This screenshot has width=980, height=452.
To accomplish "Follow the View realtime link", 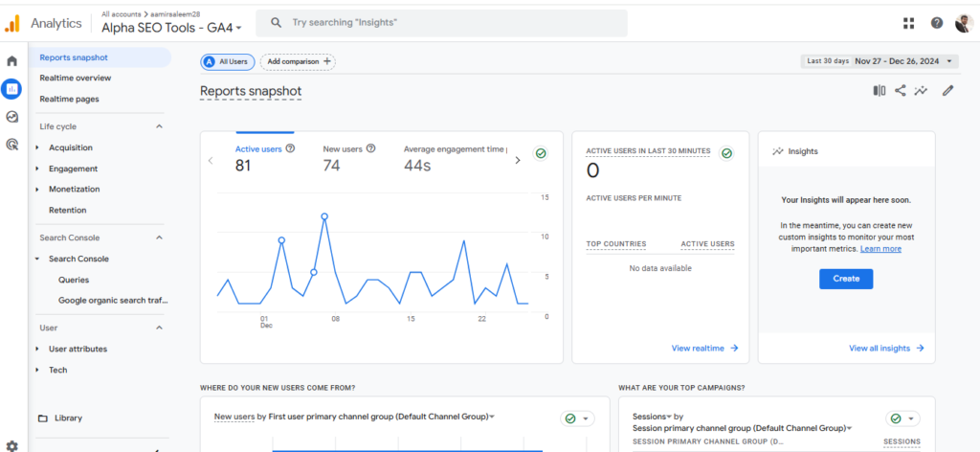I will click(705, 349).
